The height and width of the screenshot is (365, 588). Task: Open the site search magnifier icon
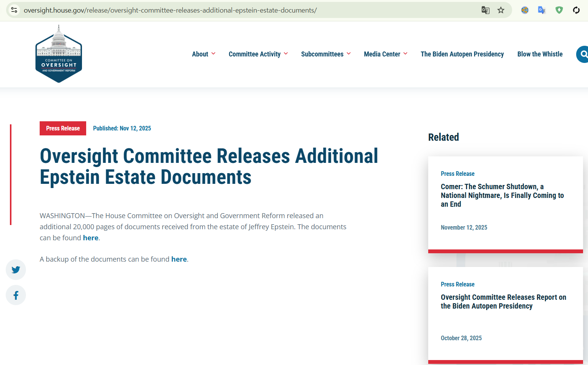[x=583, y=54]
